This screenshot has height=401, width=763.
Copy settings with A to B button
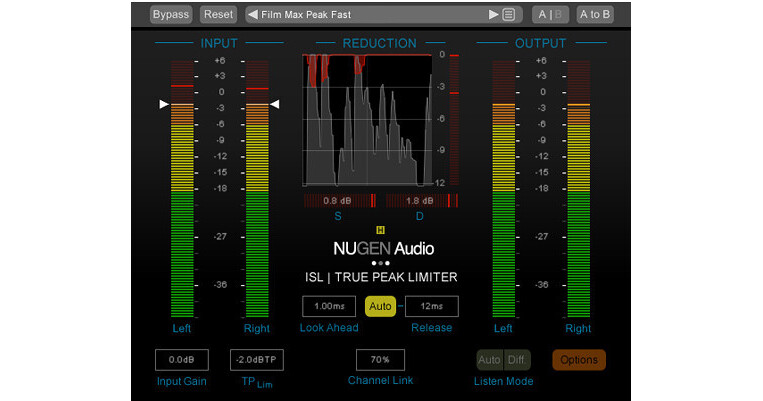[x=595, y=15]
